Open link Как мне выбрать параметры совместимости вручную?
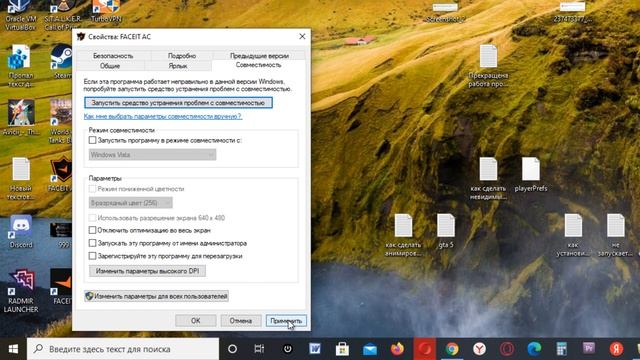 point(162,116)
